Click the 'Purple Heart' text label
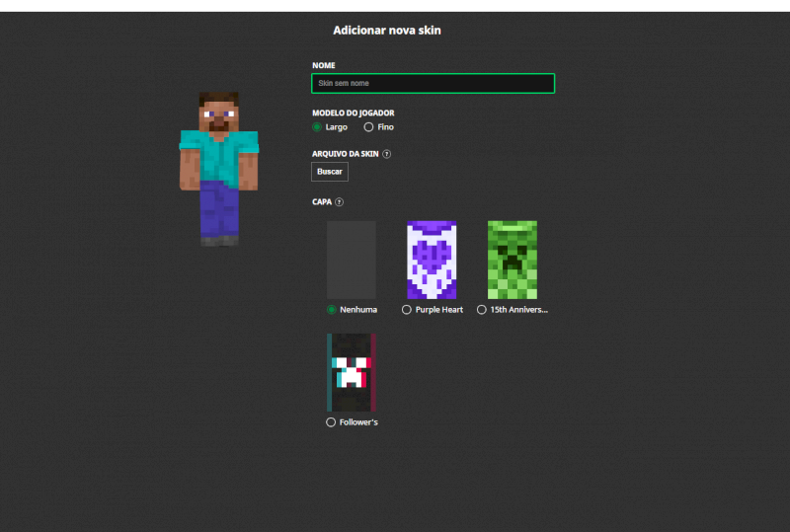 pos(438,310)
